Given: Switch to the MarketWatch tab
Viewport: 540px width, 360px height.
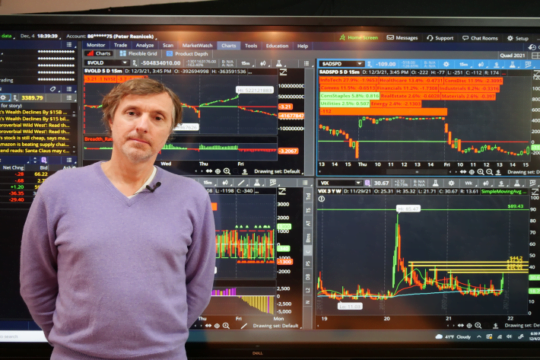Looking at the screenshot, I should click(x=197, y=45).
